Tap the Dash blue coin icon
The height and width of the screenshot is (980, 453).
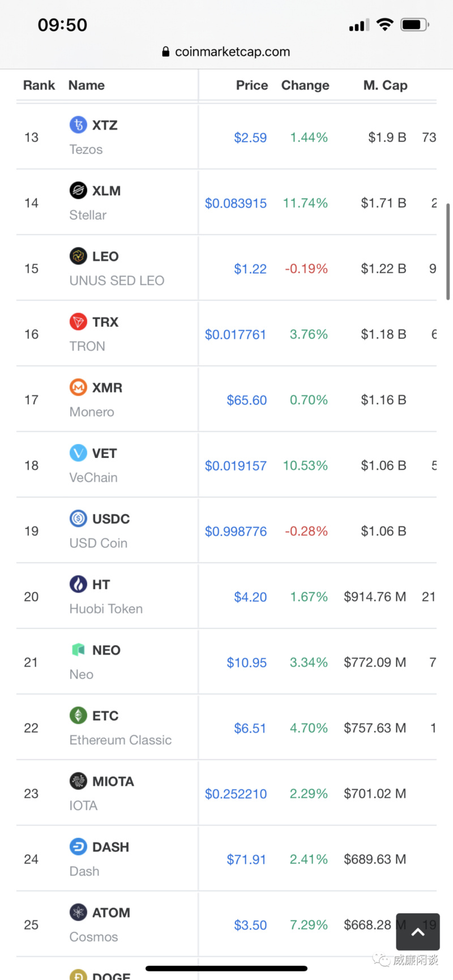[78, 847]
